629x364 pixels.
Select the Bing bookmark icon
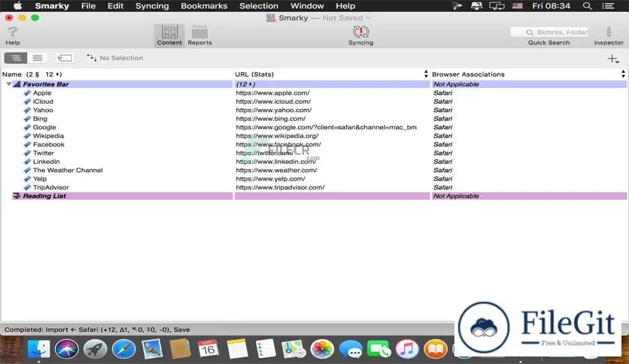(27, 119)
